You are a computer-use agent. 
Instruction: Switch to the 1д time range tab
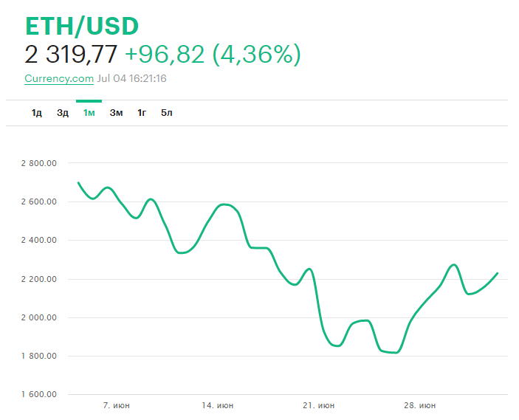click(37, 113)
